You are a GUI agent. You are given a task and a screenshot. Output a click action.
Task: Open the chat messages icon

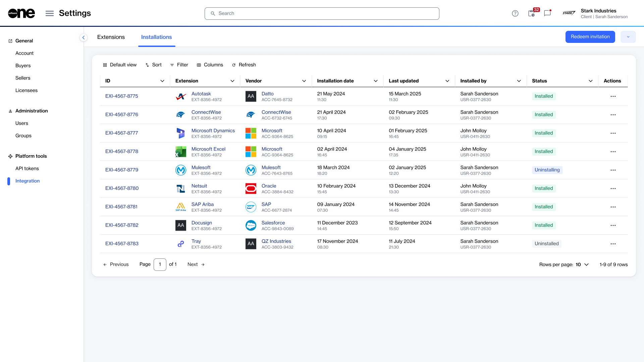coord(547,13)
